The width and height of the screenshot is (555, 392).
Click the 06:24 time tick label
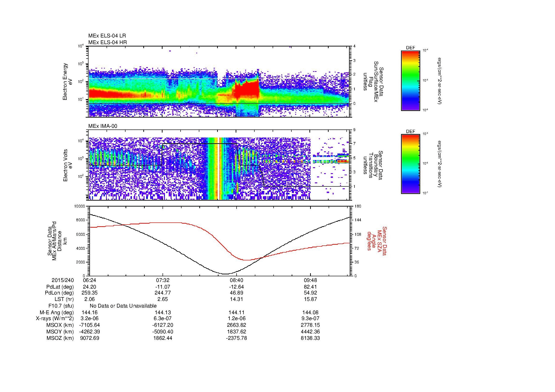point(89,280)
